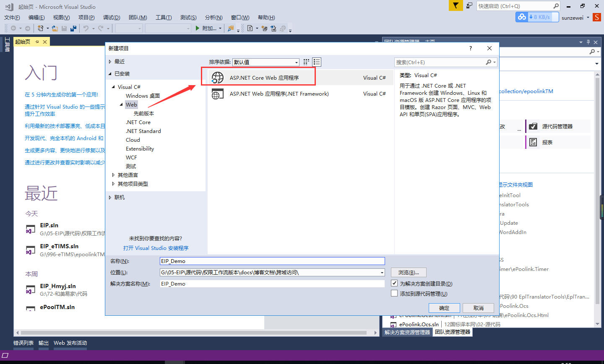Click the find in files toolbar icon
Viewport: 604px width, 364px height.
[231, 29]
